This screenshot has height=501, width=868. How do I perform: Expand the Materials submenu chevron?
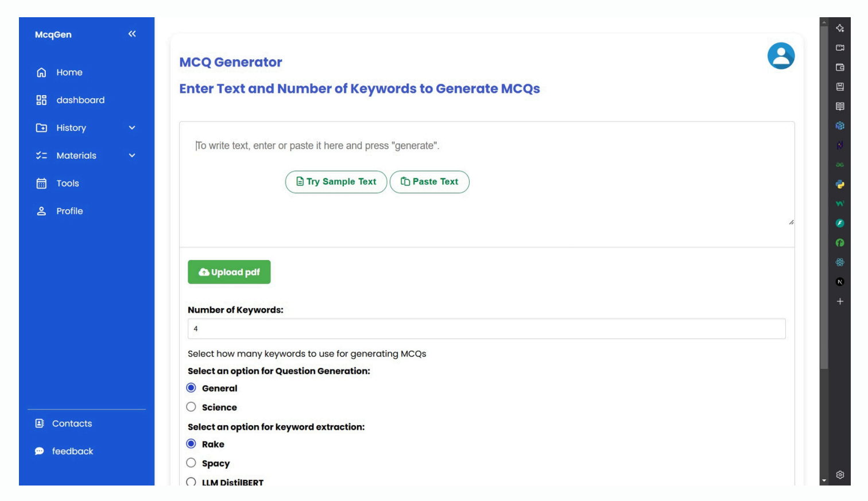[132, 156]
